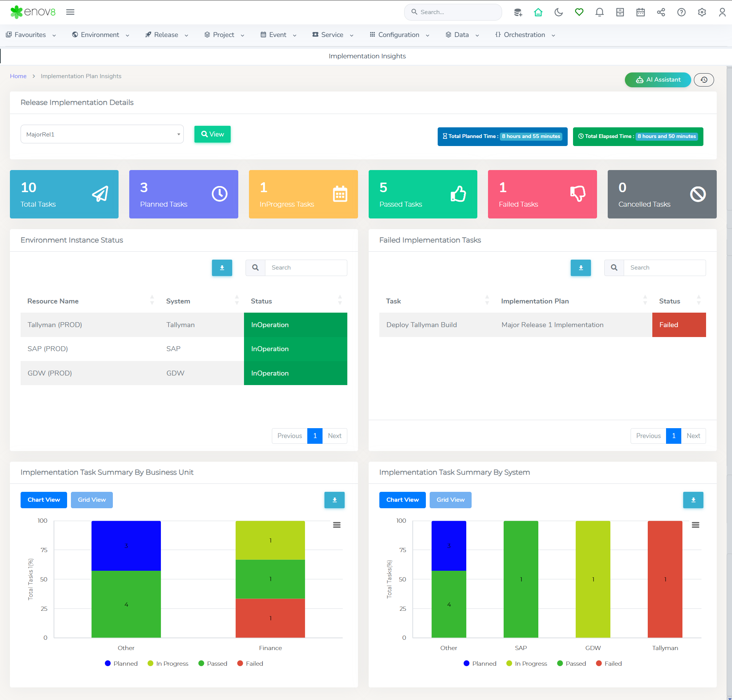Click the share network icon
Image resolution: width=732 pixels, height=700 pixels.
click(661, 12)
